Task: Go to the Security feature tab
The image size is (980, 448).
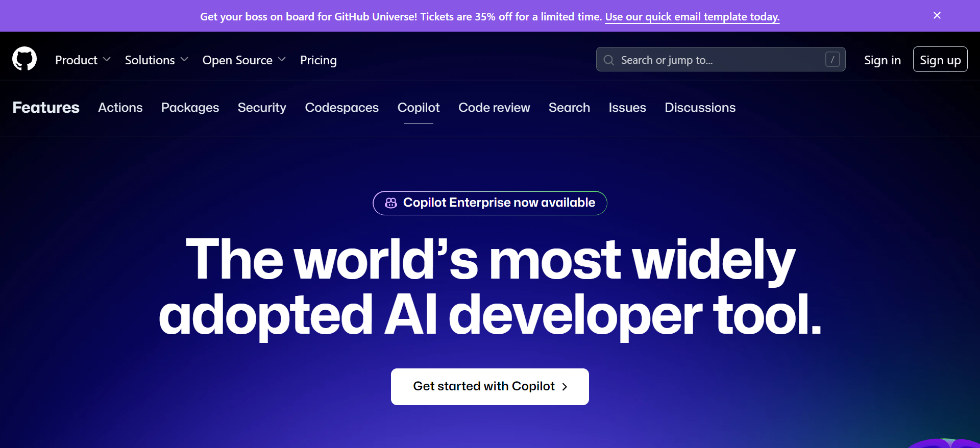Action: 262,107
